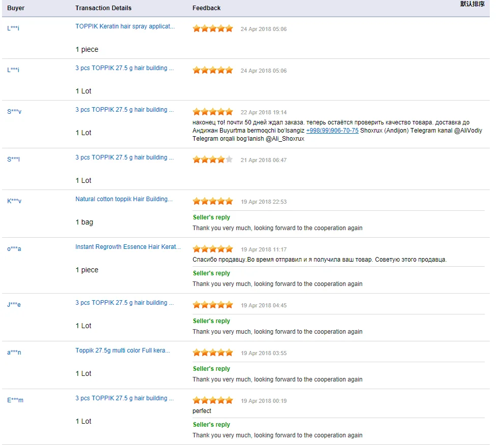The width and height of the screenshot is (504, 445).
Task: Open buyer o***a profile link
Action: [x=14, y=249]
